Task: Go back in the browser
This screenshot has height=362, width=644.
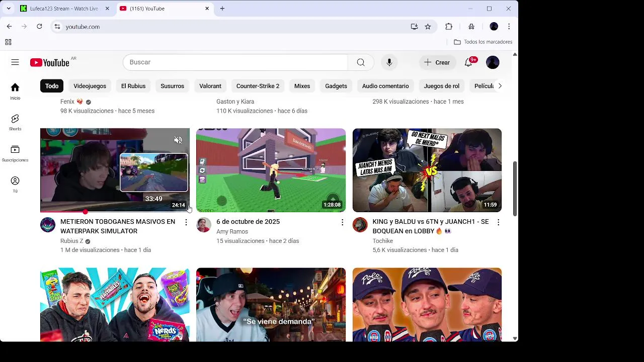Action: click(9, 27)
